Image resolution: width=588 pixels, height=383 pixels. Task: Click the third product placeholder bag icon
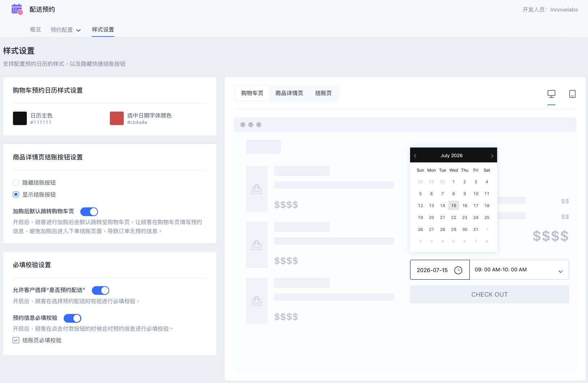coord(257,301)
